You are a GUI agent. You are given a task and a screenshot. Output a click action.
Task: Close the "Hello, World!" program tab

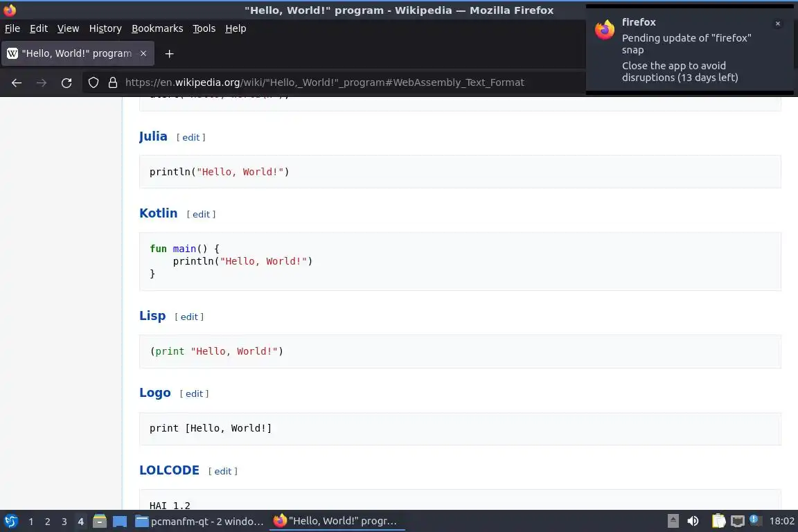pyautogui.click(x=143, y=53)
